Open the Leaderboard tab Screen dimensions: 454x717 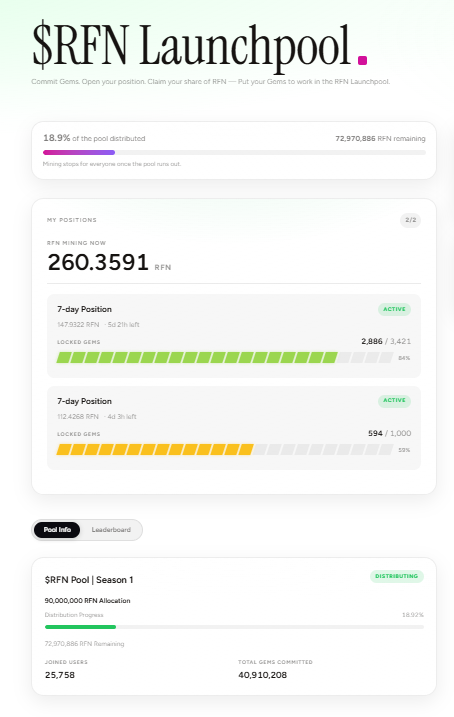point(111,530)
